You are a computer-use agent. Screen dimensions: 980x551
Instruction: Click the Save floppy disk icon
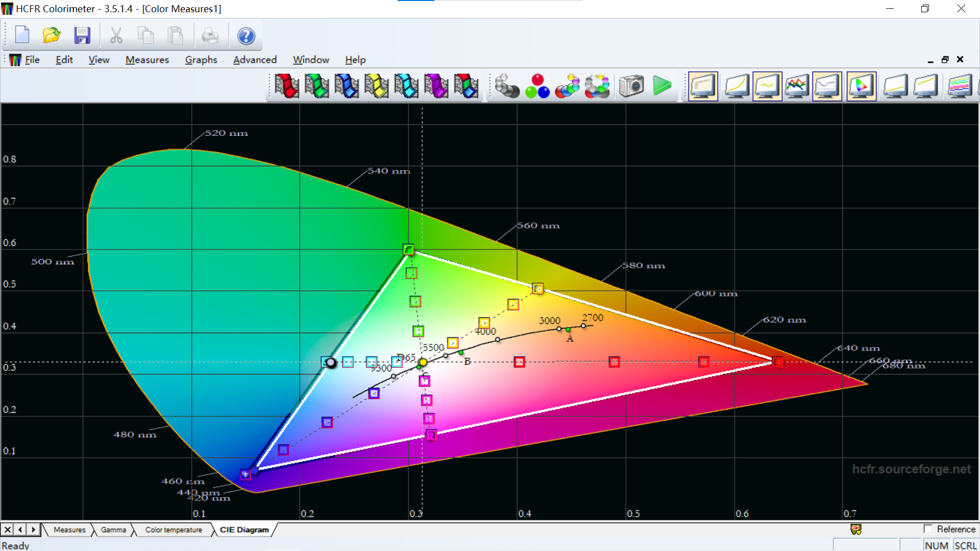click(82, 36)
